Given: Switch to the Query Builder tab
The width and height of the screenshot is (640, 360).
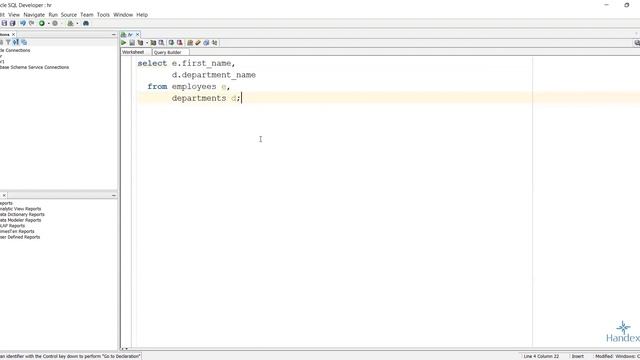Looking at the screenshot, I should 167,52.
